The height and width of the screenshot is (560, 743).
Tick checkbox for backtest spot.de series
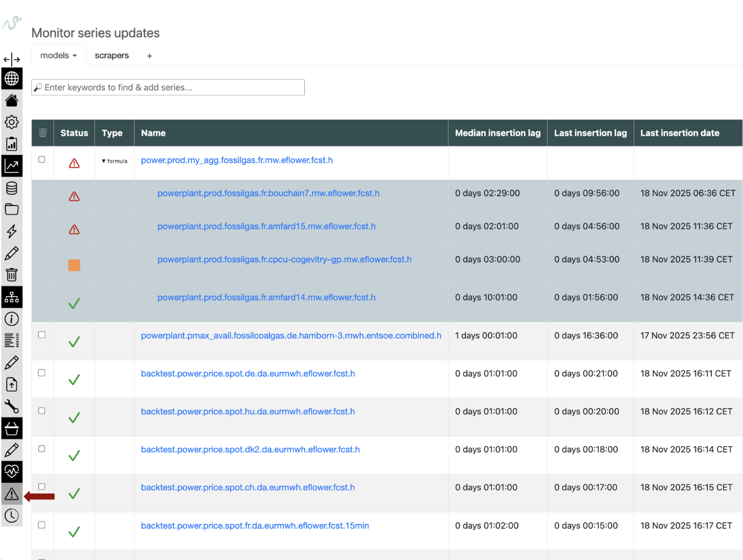[x=42, y=373]
